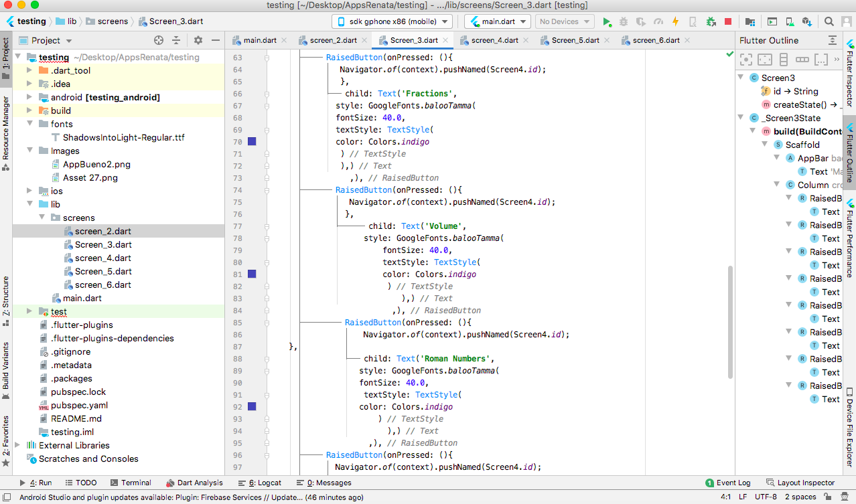Expand the .dart_tool folder

click(29, 70)
